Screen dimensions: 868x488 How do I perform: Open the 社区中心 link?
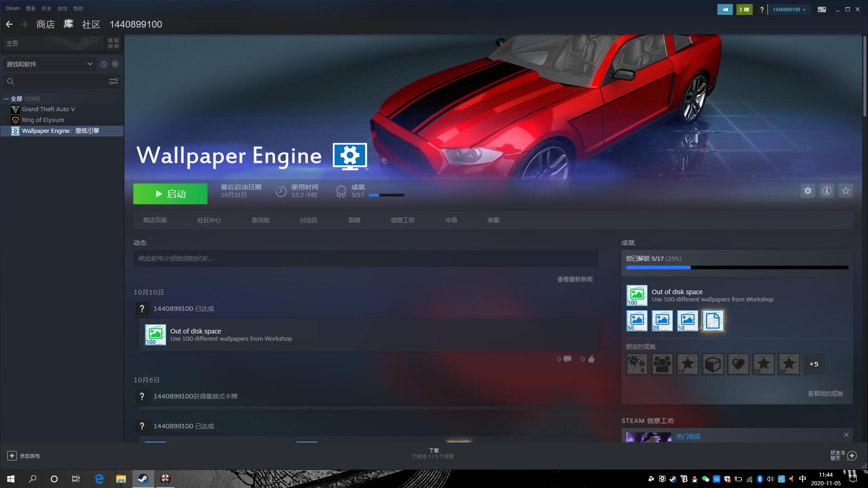tap(209, 220)
